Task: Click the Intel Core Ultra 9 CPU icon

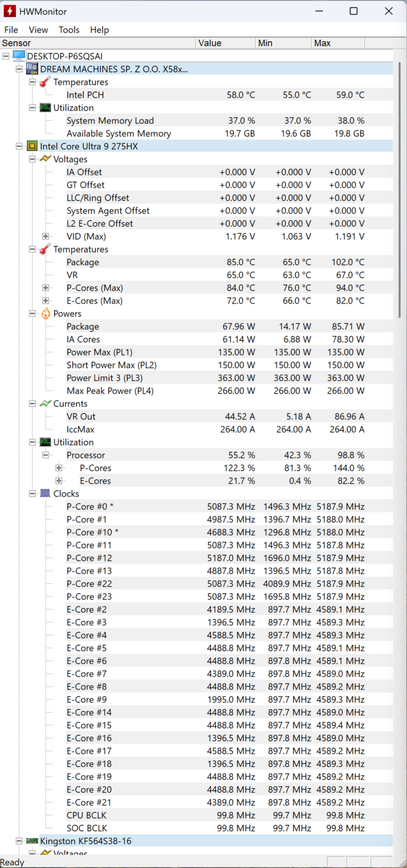Action: pos(32,146)
